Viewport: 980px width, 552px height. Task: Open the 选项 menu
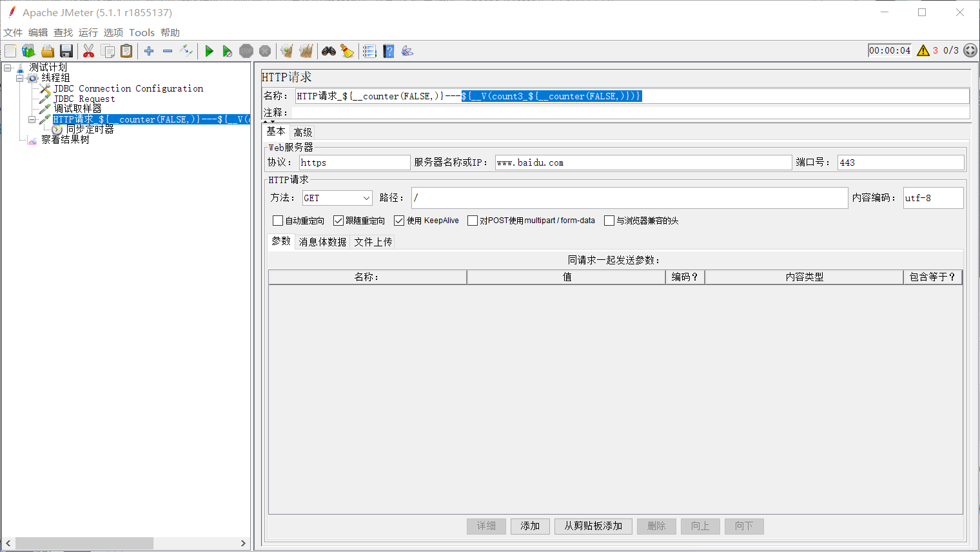point(113,33)
